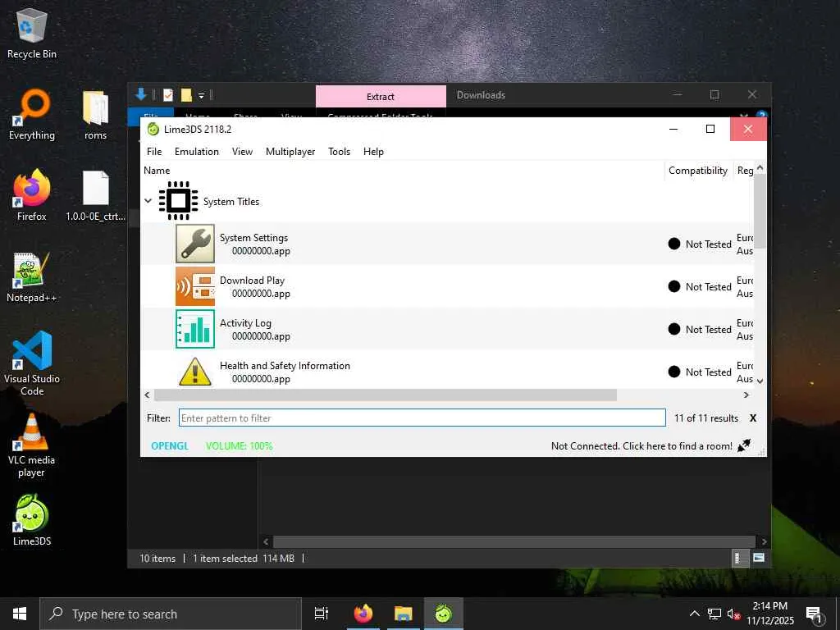Click the Windows taskbar search box
Screen dimensions: 840x630
(171, 614)
